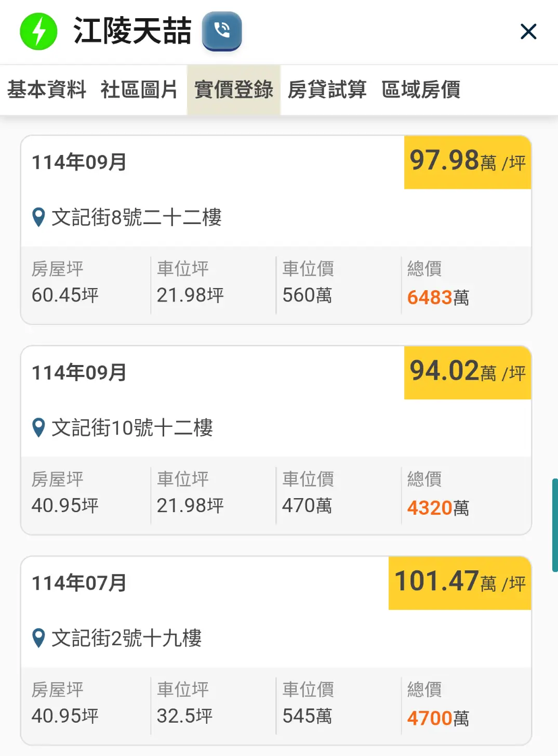Click the 江陵天喆 community title
558x756 pixels.
tap(132, 31)
